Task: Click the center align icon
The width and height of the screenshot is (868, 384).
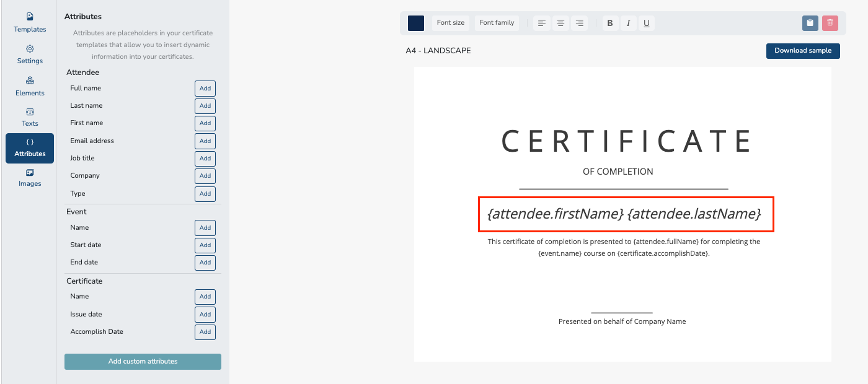Action: coord(560,23)
